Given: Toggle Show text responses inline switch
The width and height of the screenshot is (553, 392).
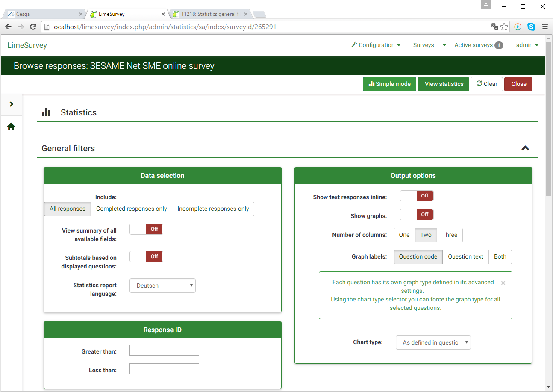Looking at the screenshot, I should (417, 196).
